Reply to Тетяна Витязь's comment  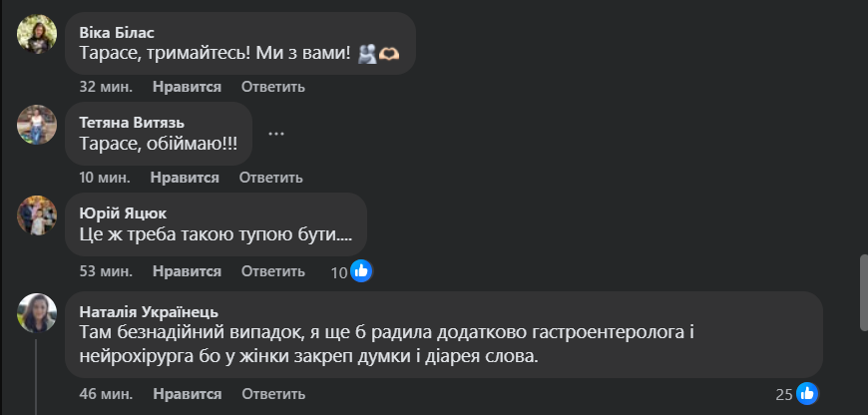coord(270,178)
